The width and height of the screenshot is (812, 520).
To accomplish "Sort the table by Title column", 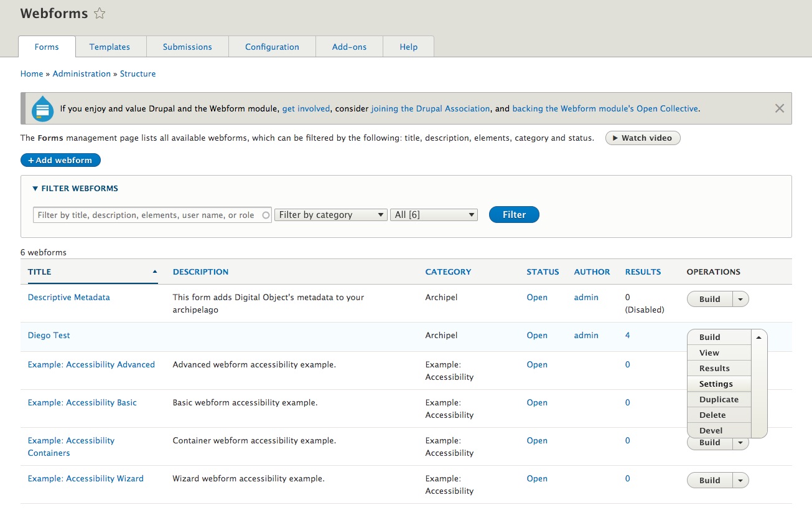I will coord(40,272).
